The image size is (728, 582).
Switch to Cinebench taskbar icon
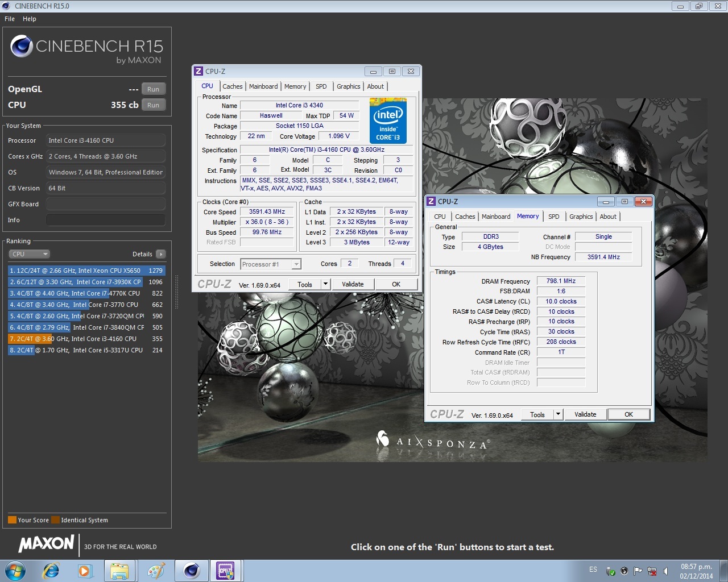(x=191, y=571)
